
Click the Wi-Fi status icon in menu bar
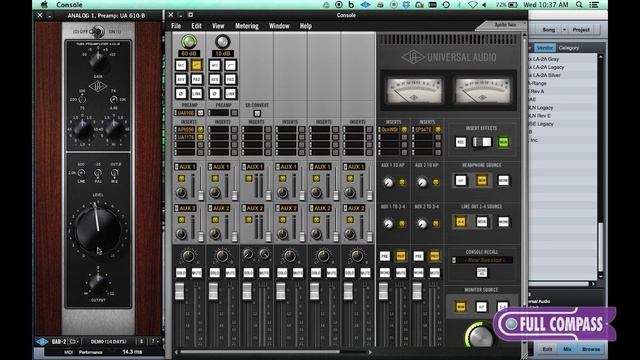point(473,4)
